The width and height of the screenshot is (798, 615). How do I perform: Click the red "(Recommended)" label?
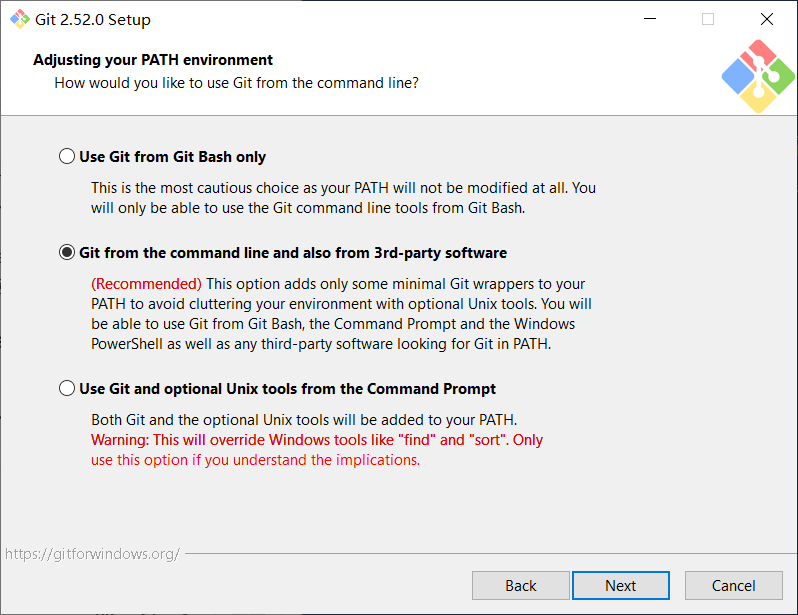146,284
